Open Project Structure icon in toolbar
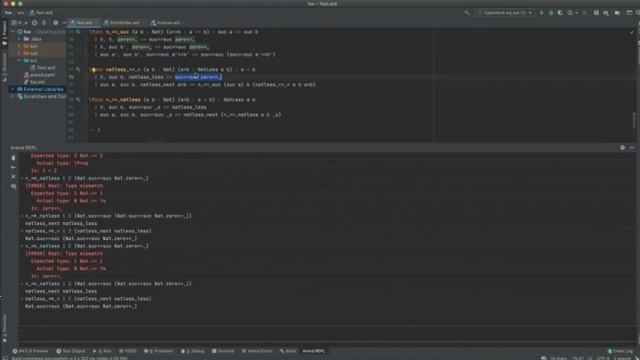Image resolution: width=640 pixels, height=360 pixels. [618, 13]
